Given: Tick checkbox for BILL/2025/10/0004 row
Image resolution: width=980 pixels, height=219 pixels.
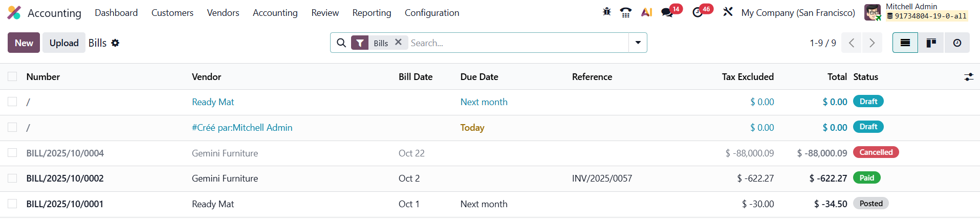Looking at the screenshot, I should click(x=12, y=153).
